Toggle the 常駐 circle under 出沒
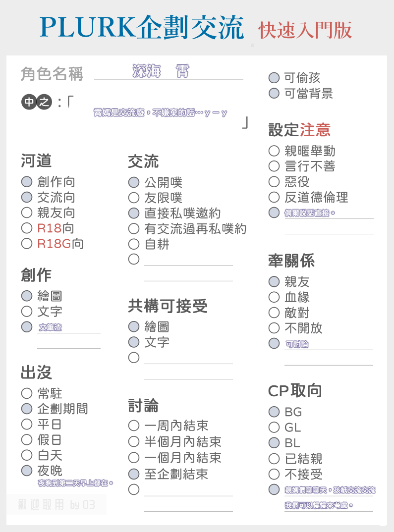 (x=27, y=394)
